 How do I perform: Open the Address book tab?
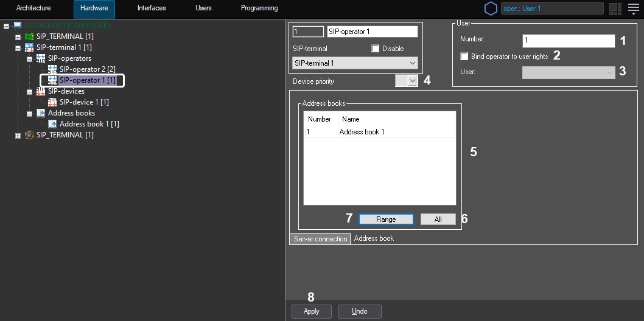374,238
